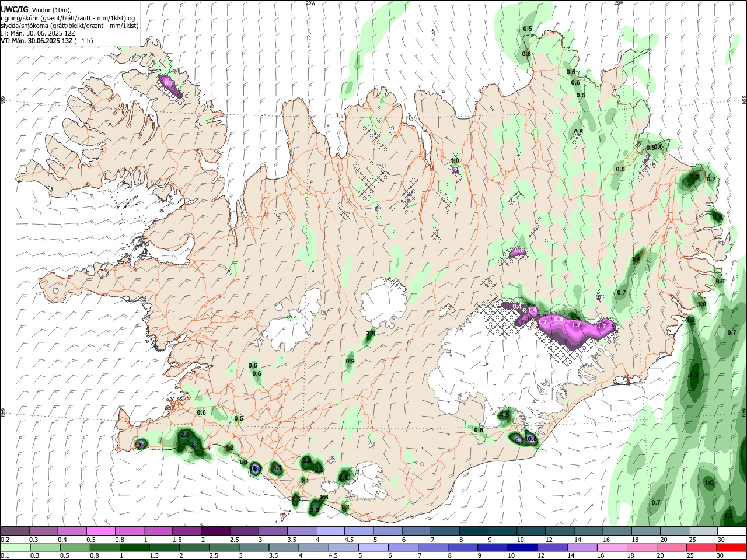Click the 'slydda/snjókoma' legend description line

(69, 26)
